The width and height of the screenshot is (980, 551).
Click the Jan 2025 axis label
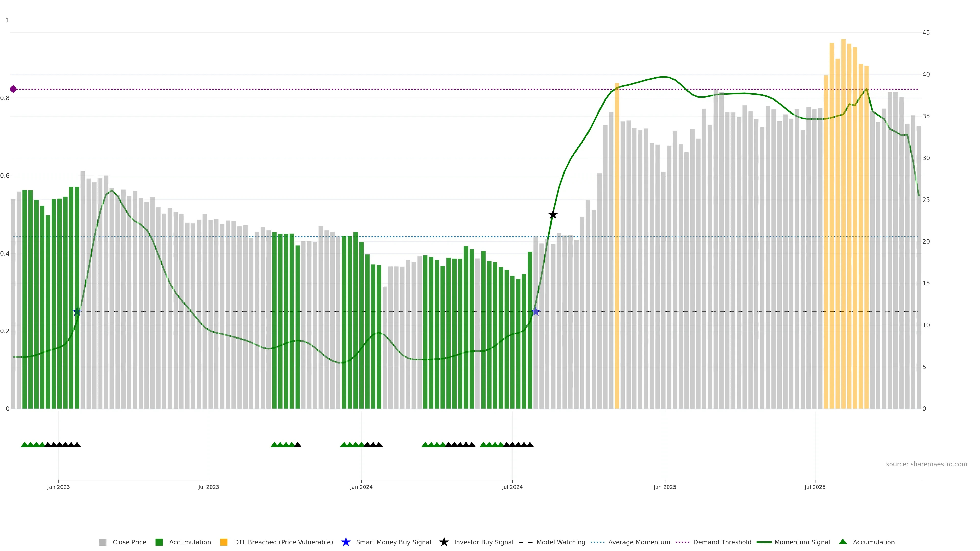pyautogui.click(x=665, y=487)
